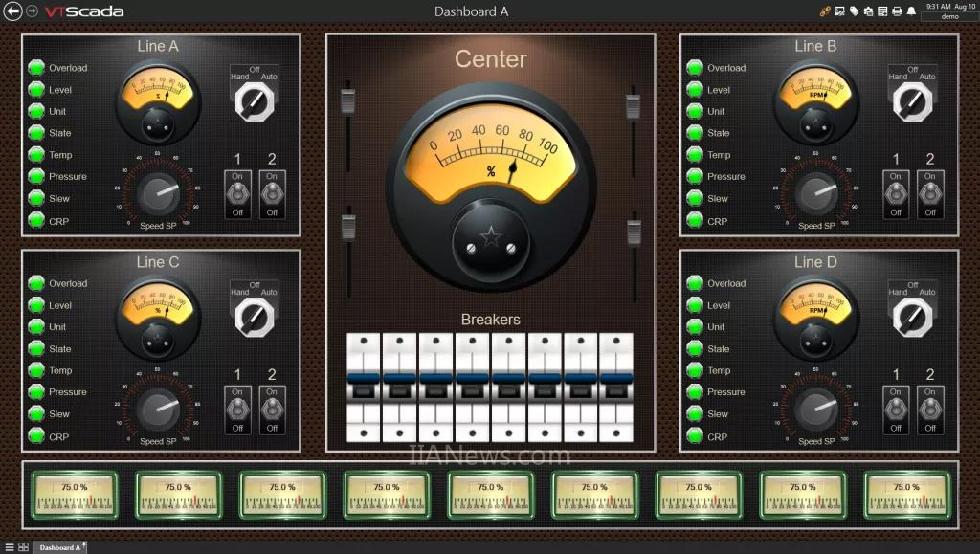Toggle switch 2 in Line B panel
Viewport: 980px width, 554px height.
pyautogui.click(x=930, y=193)
